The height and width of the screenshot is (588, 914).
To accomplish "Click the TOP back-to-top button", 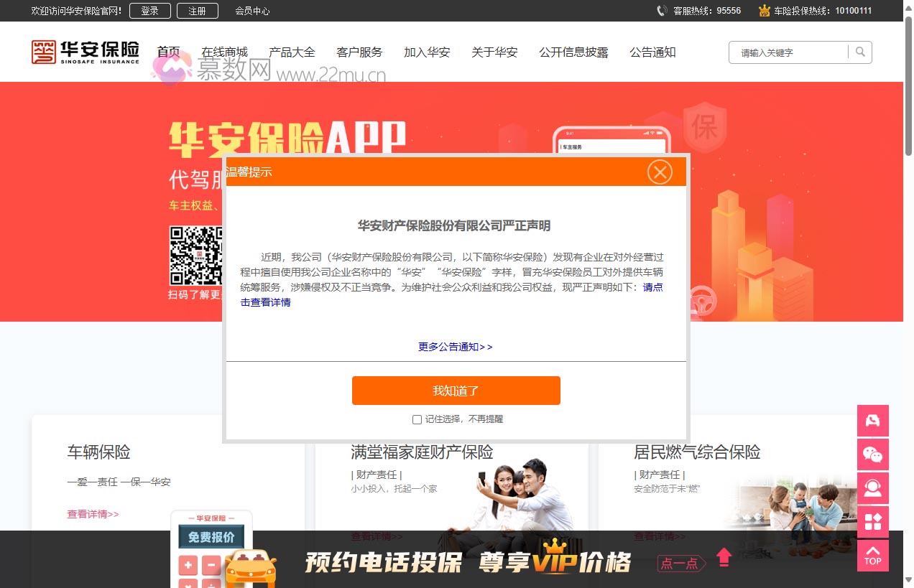I will coord(872,556).
